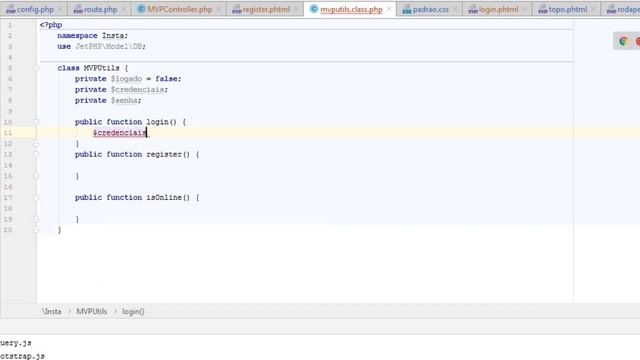Click 'class MVPUtils' declaration text

89,68
